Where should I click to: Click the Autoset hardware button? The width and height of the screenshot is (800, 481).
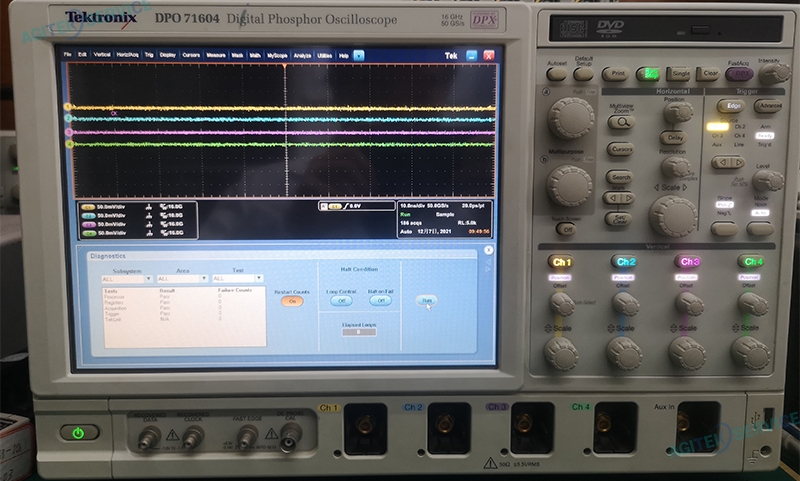pos(556,74)
